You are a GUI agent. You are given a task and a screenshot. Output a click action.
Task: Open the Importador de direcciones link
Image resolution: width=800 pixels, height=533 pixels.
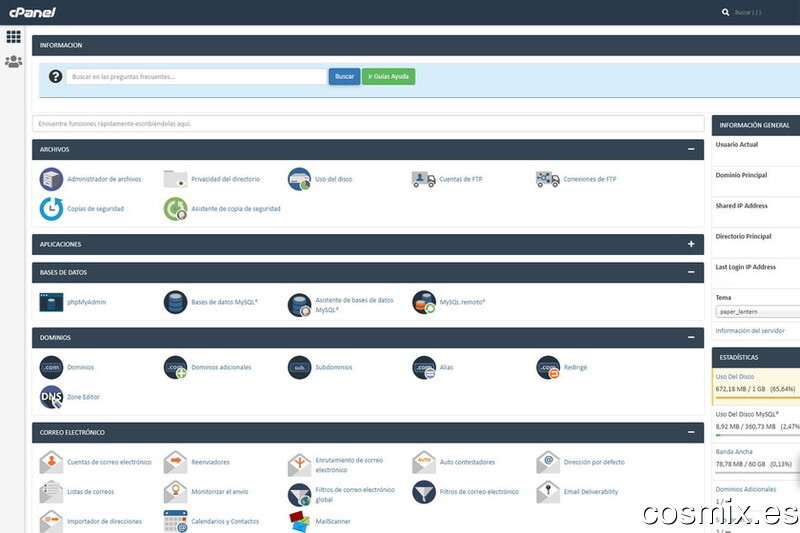104,521
